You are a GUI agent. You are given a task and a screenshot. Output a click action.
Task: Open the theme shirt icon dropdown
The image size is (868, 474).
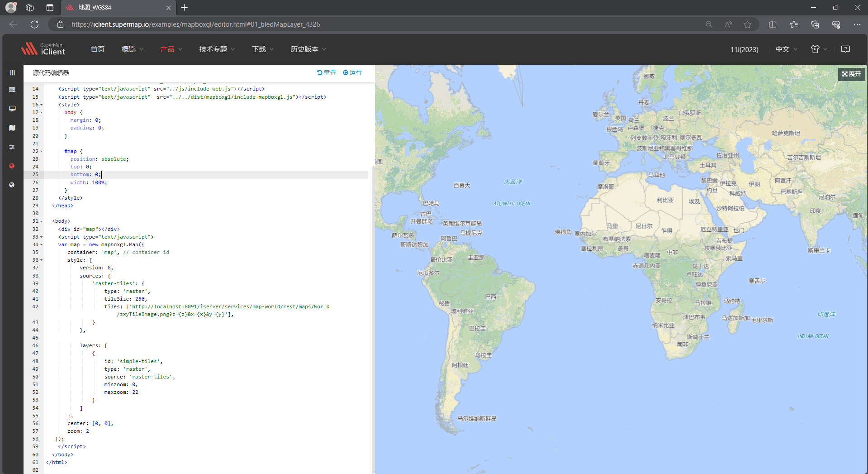pyautogui.click(x=819, y=49)
